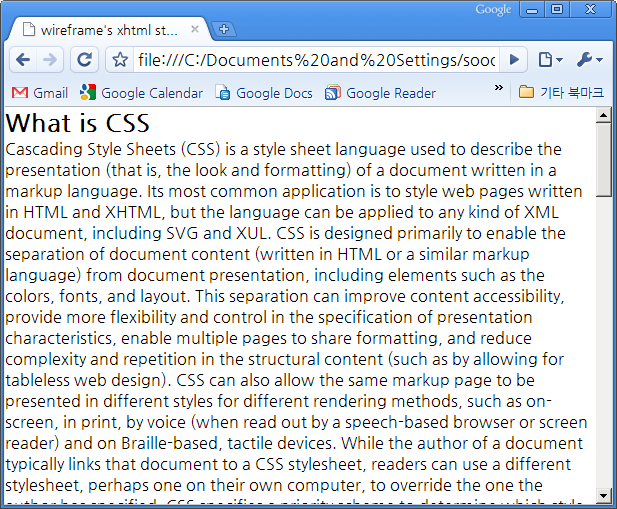Click the Back navigation arrow
The height and width of the screenshot is (509, 617).
[23, 60]
